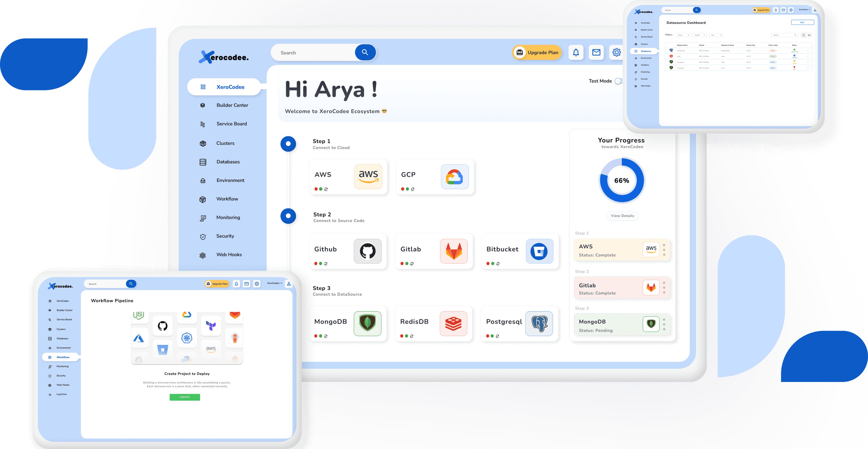Viewport: 868px width, 449px height.
Task: Click the Kubernetes wheel logo in Workflow Pipeline
Action: click(x=187, y=338)
